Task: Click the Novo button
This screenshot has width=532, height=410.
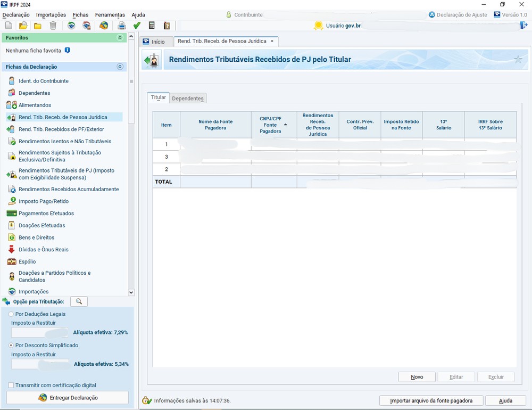Action: coord(417,377)
